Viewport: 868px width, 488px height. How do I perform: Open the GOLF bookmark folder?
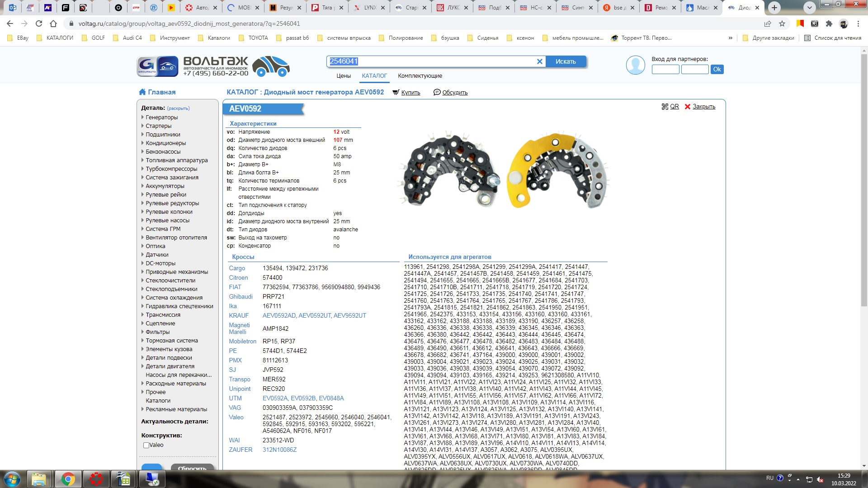tap(93, 38)
